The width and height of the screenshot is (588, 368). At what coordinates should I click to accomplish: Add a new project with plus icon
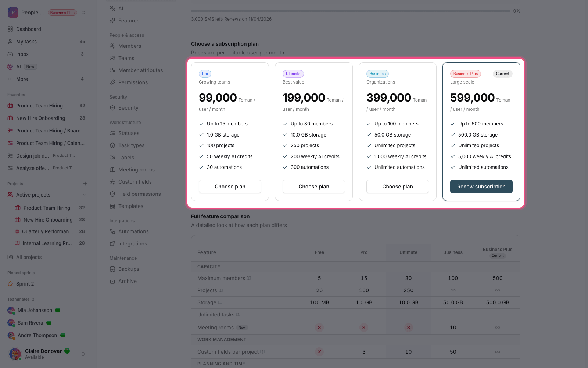point(85,184)
